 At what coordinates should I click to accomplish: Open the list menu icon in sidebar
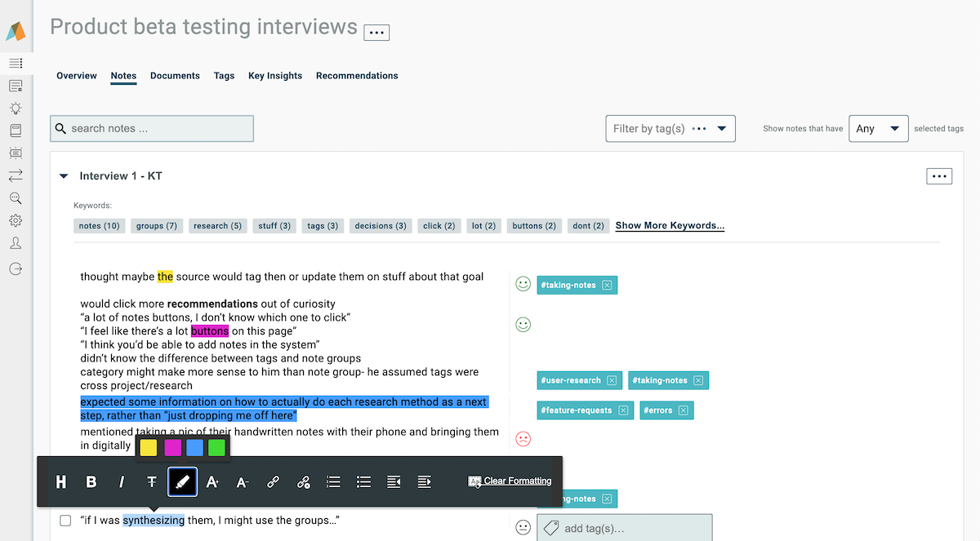pyautogui.click(x=16, y=63)
